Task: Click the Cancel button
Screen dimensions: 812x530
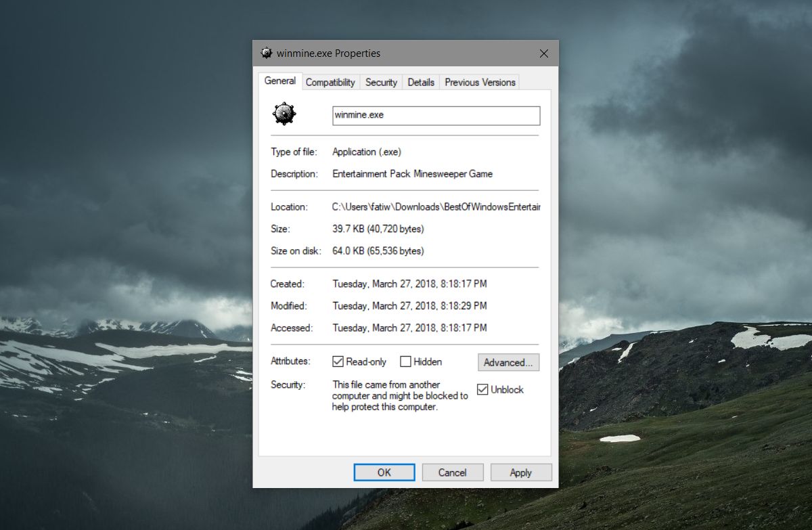Action: (x=453, y=472)
